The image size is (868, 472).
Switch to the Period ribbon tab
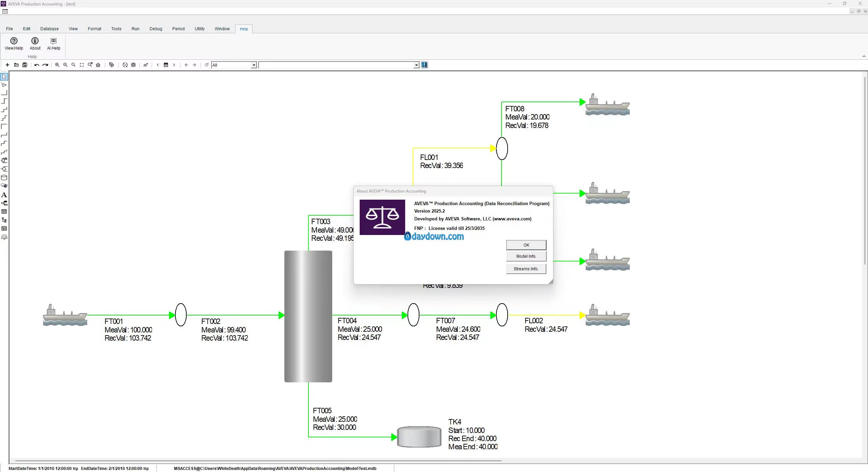[x=178, y=29]
